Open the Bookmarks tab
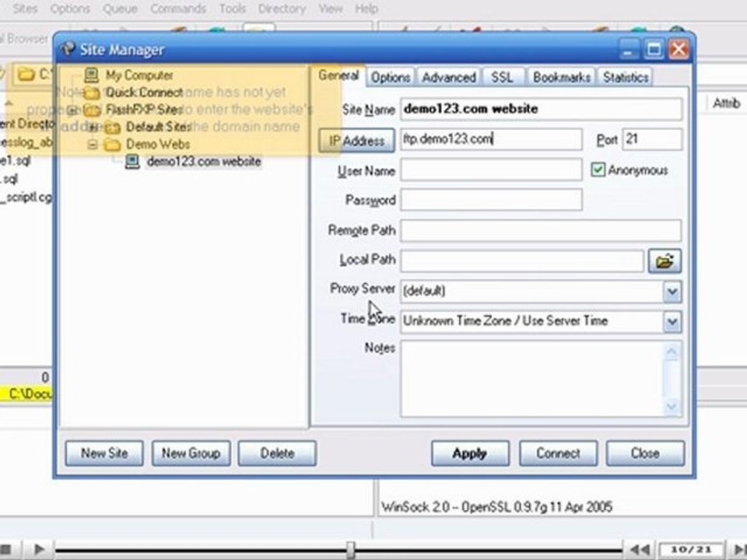Viewport: 747px width, 560px height. (x=562, y=77)
